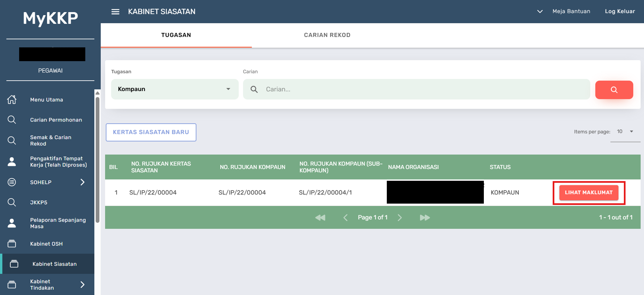Screen dimensions: 644x295
Task: Click the Kabinet OSH folder icon
Action: tap(12, 244)
